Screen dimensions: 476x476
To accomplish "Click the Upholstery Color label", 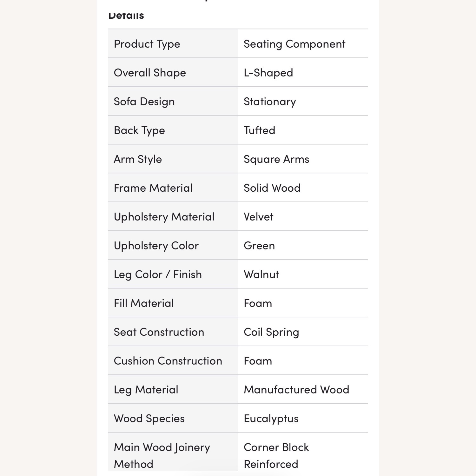I will (x=156, y=246).
